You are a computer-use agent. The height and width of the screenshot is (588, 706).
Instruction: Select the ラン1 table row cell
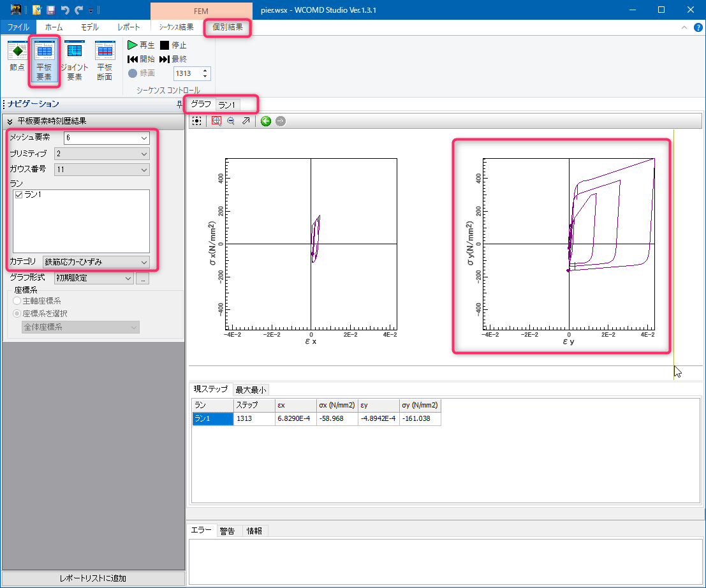click(x=212, y=419)
